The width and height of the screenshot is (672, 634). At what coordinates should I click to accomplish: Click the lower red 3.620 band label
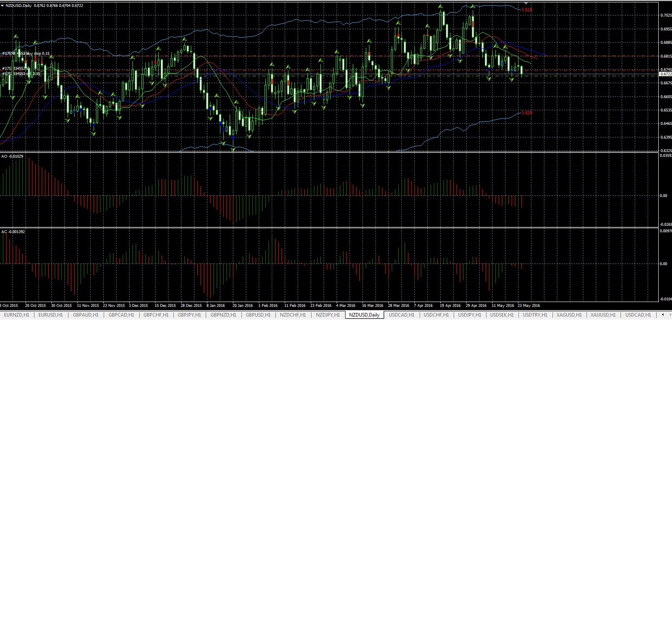[x=527, y=113]
